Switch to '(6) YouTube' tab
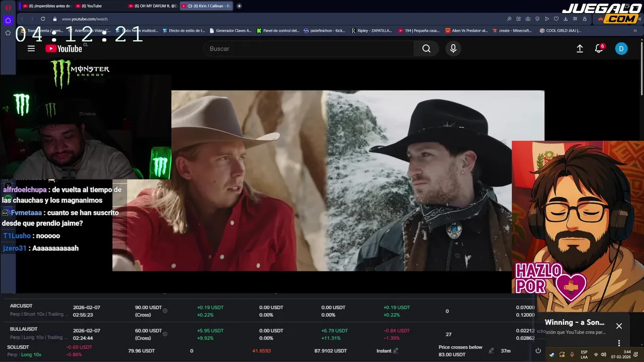This screenshot has height=362, width=644. [x=99, y=6]
